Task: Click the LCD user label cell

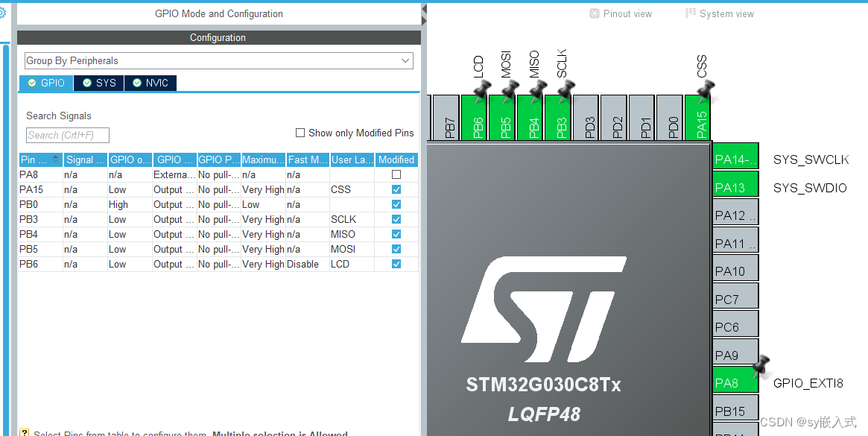Action: pyautogui.click(x=352, y=265)
